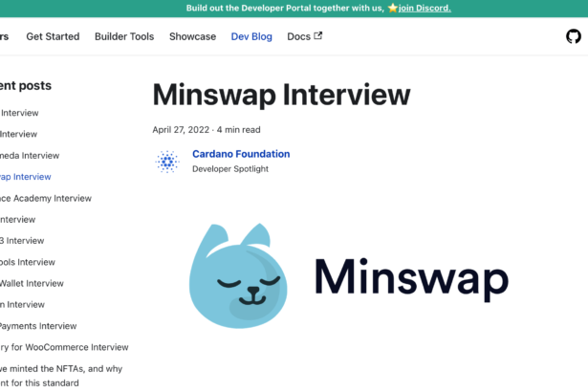Click the Minswap Interview article title
The image size is (588, 392).
pos(281,96)
